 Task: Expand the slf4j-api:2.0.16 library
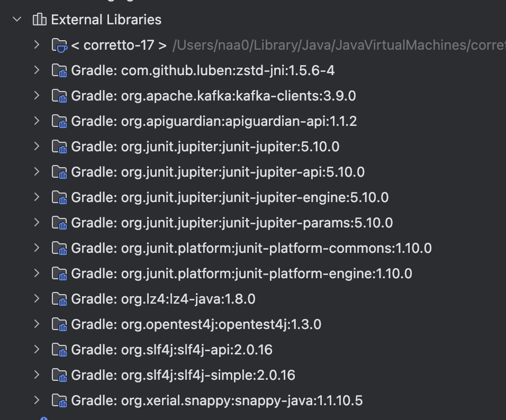tap(37, 349)
